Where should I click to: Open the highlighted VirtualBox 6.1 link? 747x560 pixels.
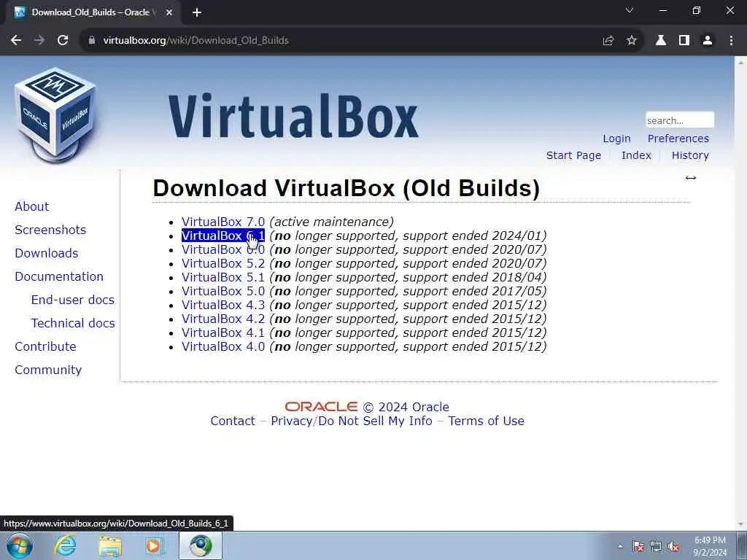(x=223, y=236)
